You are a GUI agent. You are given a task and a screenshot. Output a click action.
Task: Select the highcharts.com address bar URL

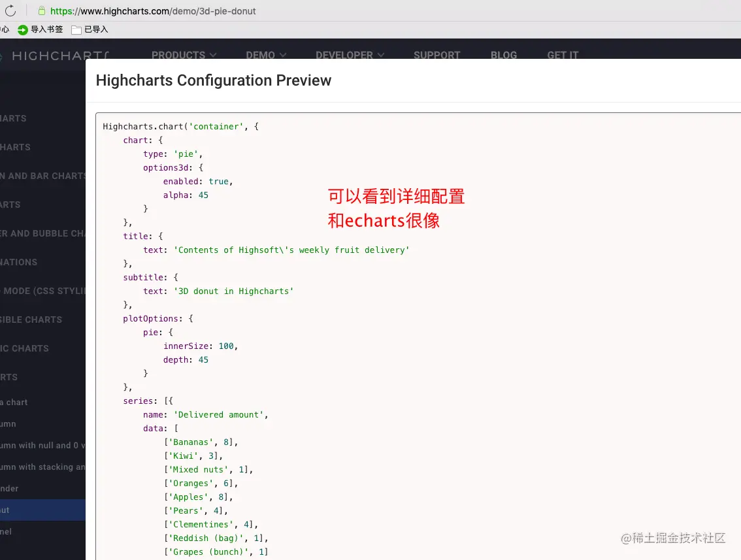click(x=153, y=11)
